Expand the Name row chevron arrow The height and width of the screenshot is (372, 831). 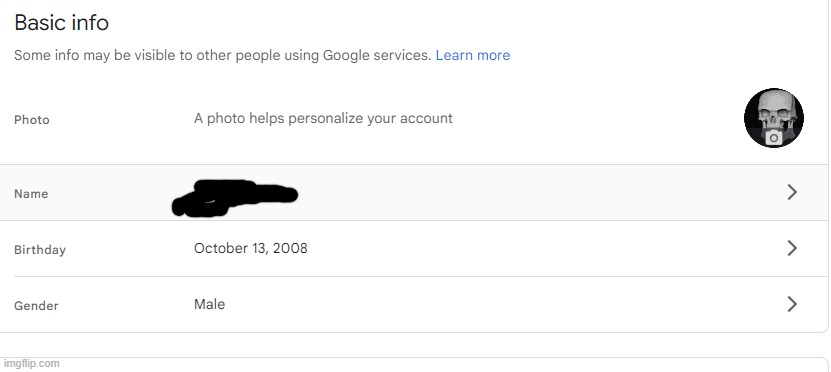click(792, 192)
